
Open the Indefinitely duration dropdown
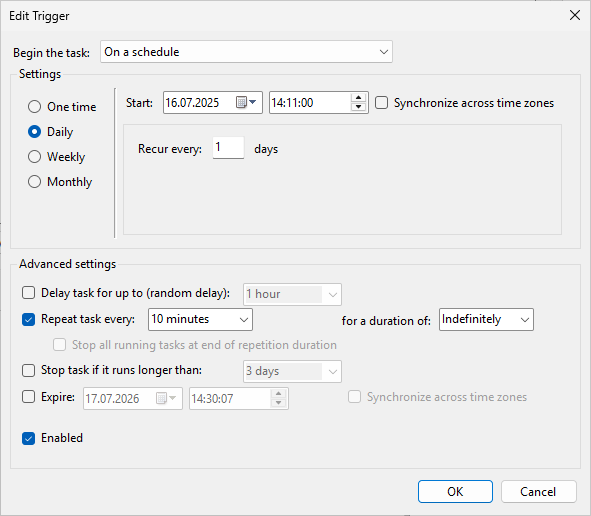point(486,319)
